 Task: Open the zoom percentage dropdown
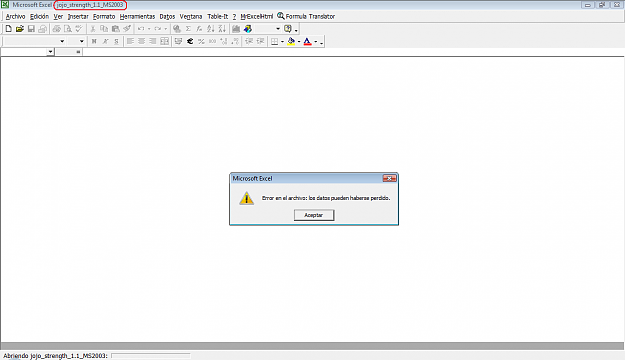(278, 29)
